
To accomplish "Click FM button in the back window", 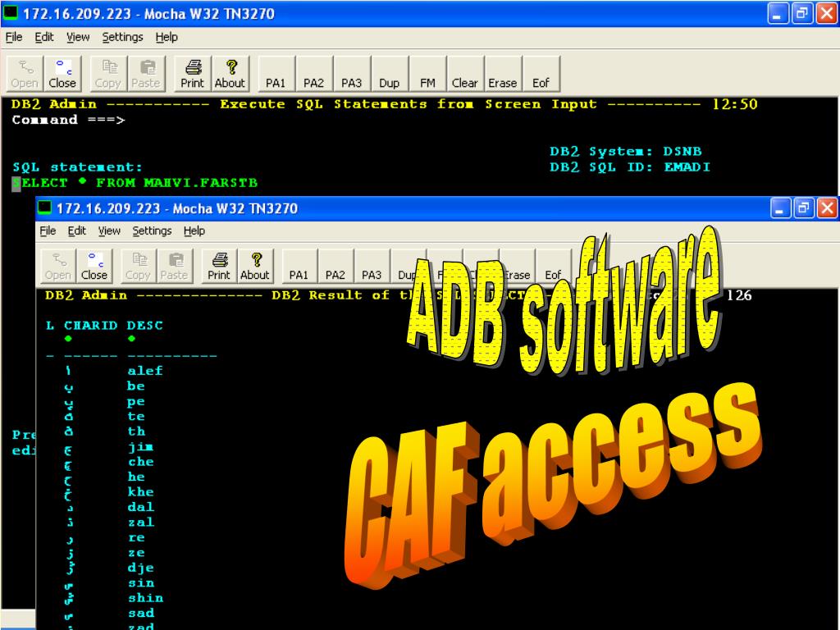I will (x=427, y=73).
